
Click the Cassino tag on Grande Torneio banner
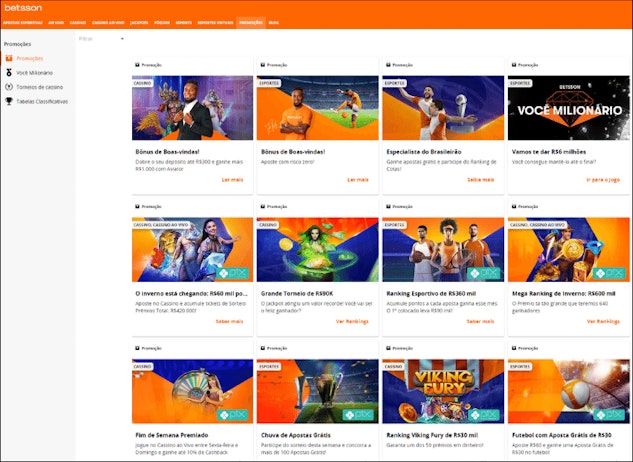(x=268, y=225)
